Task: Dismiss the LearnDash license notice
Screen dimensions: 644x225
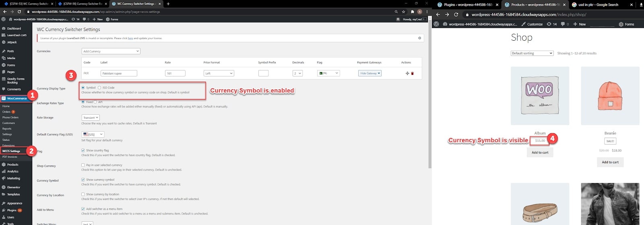Action: (419, 38)
